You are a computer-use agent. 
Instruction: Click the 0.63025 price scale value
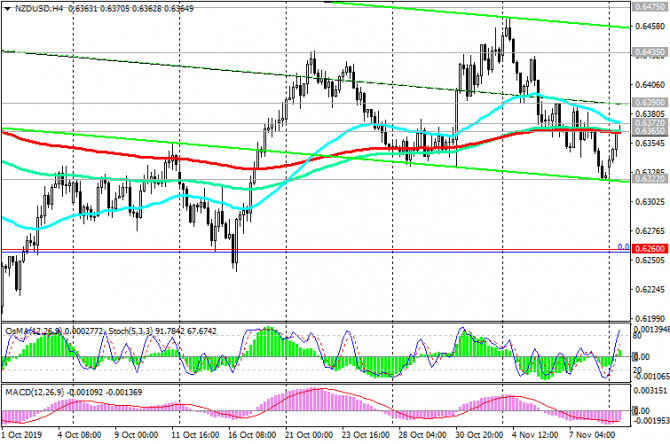[x=650, y=202]
